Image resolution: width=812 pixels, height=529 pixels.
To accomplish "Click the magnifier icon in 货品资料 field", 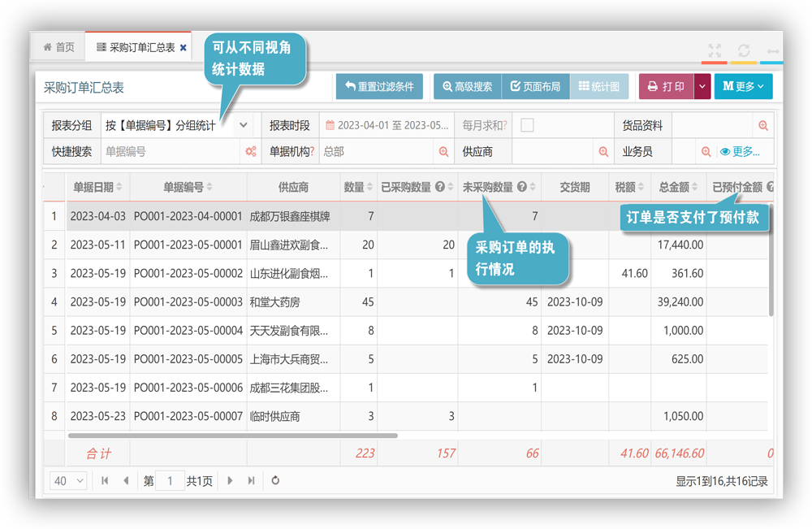I will (763, 126).
